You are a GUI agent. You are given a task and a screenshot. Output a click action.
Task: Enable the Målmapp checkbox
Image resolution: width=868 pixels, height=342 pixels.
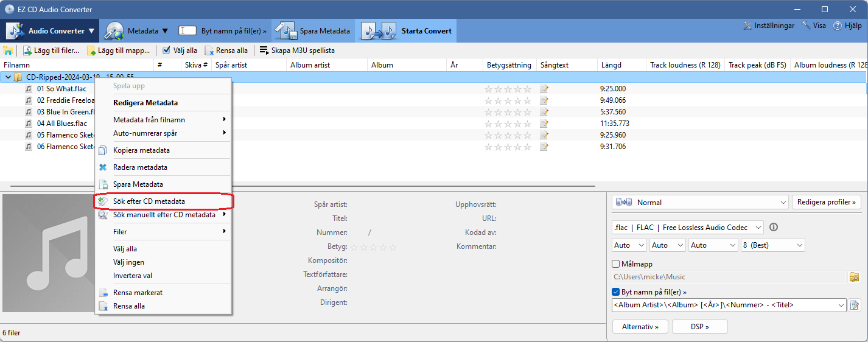click(615, 264)
